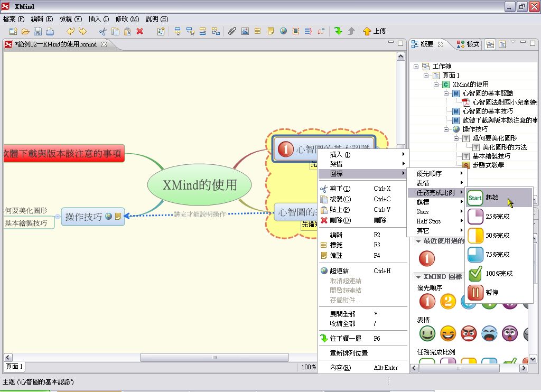Screen dimensions: 541x392
Task: Click 重新排列位置 in the context menu
Action: pyautogui.click(x=362, y=353)
